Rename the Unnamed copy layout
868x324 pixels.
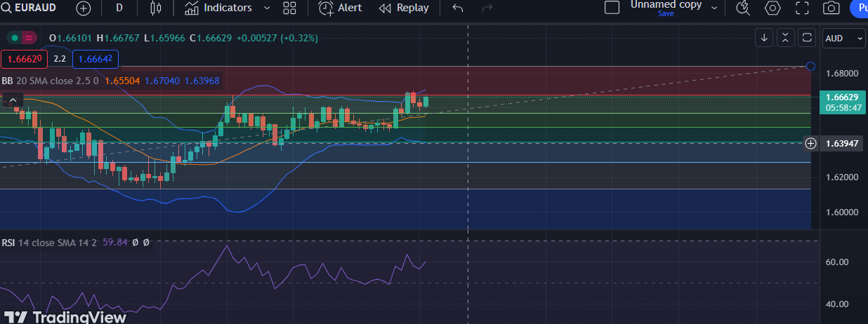666,4
